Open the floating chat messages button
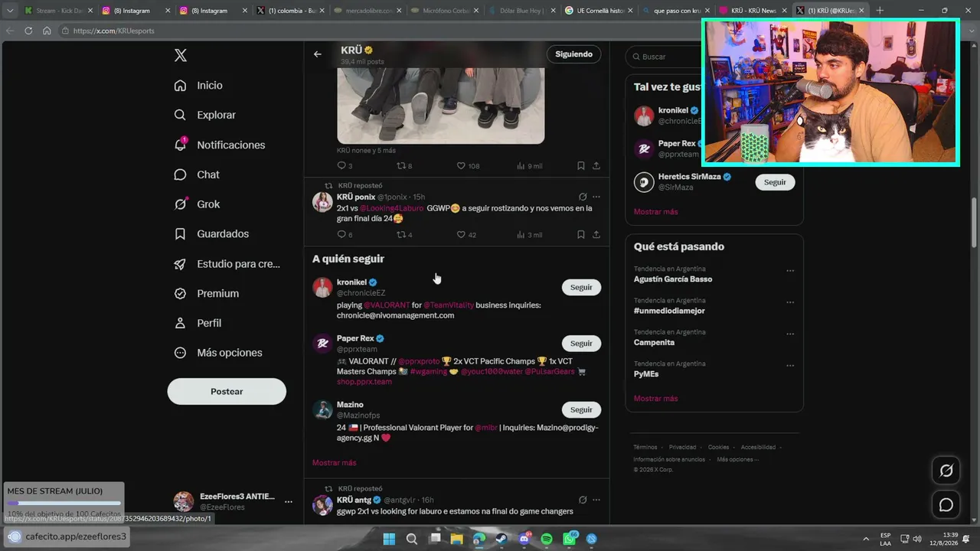This screenshot has width=980, height=551. 946,505
